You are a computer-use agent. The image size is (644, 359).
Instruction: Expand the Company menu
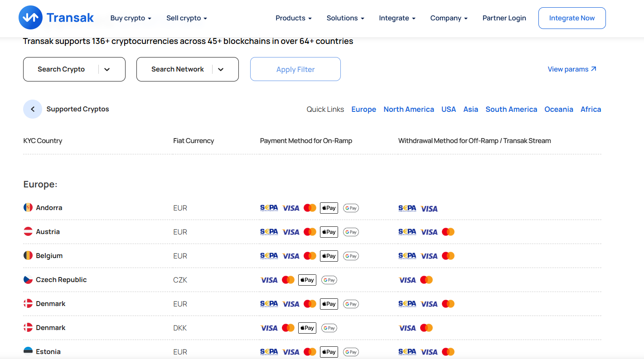pos(449,18)
